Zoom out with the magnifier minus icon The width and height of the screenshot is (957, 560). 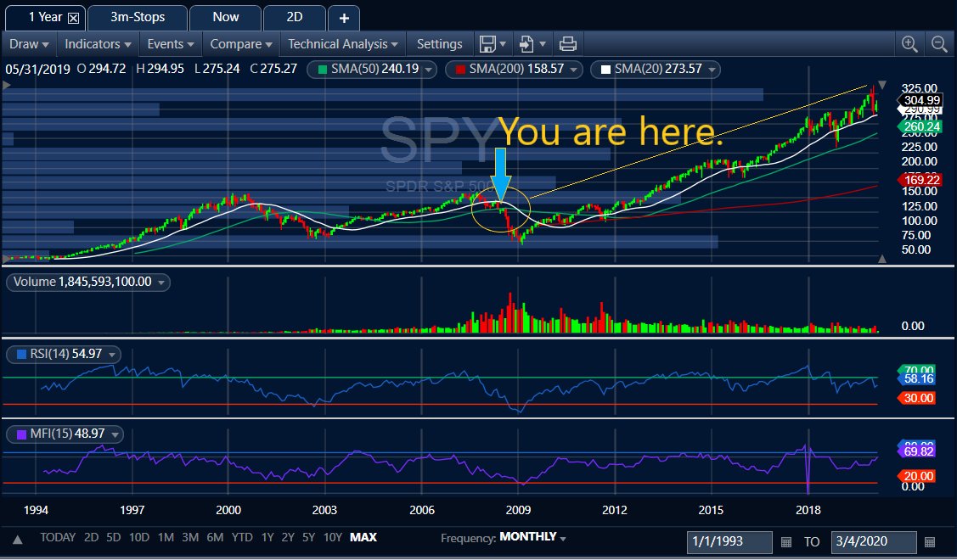tap(939, 44)
